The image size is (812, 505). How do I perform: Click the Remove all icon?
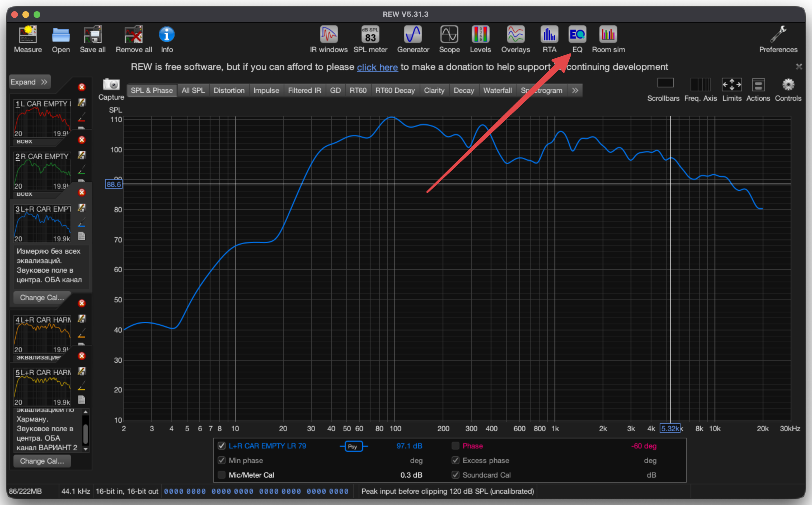[x=133, y=39]
